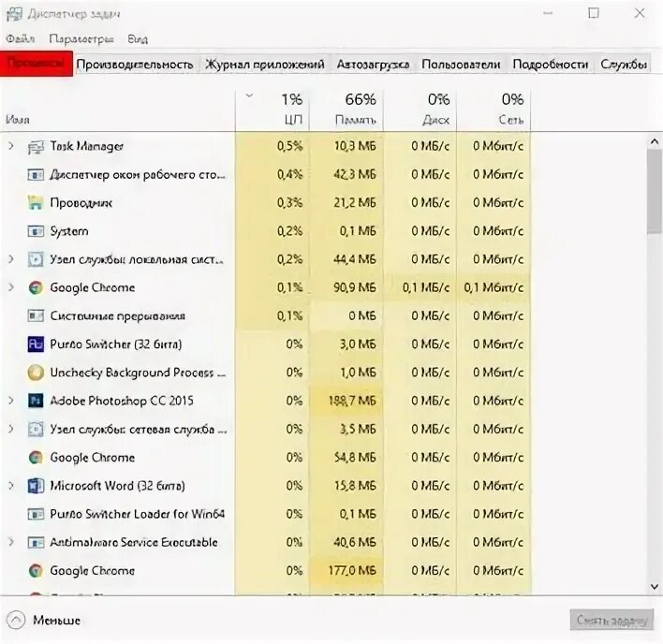Screen dimensions: 663x644
Task: Select Punto Switcher Loader for Win64 name
Action: (x=137, y=515)
